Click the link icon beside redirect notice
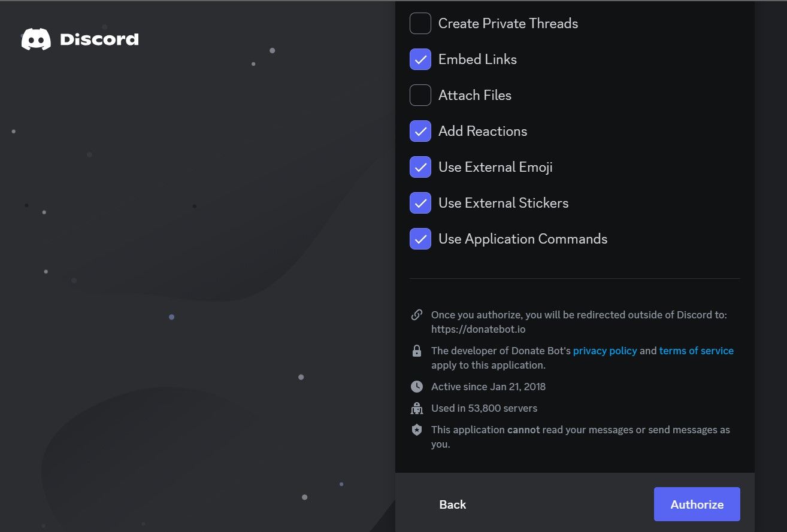This screenshot has width=787, height=532. click(417, 315)
